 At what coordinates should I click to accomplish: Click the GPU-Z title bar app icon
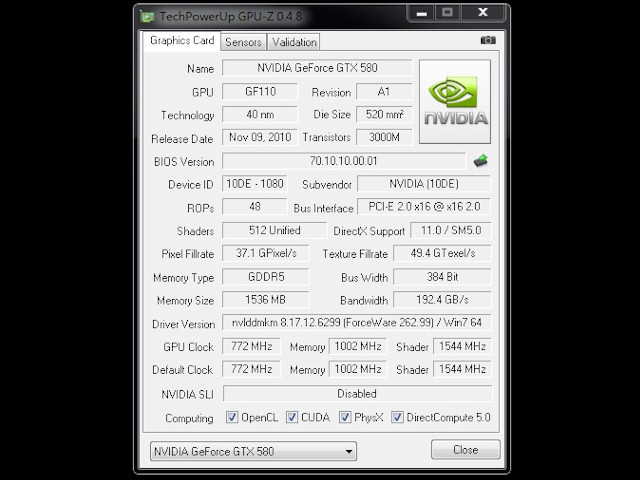pos(147,17)
